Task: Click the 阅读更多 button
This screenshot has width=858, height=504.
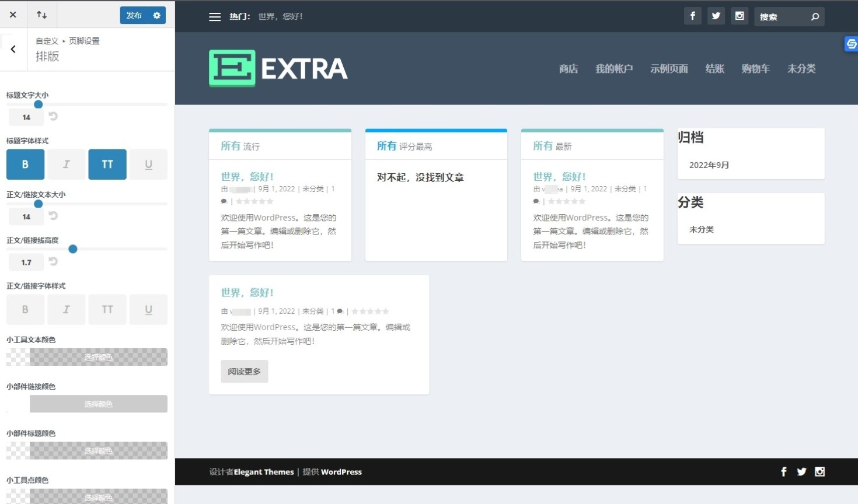Action: point(244,372)
